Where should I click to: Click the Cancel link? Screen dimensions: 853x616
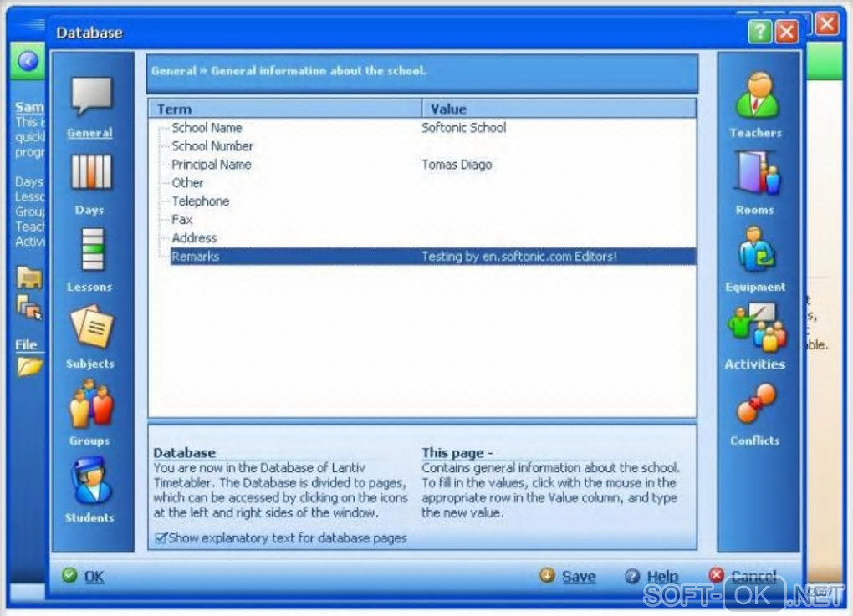(754, 576)
